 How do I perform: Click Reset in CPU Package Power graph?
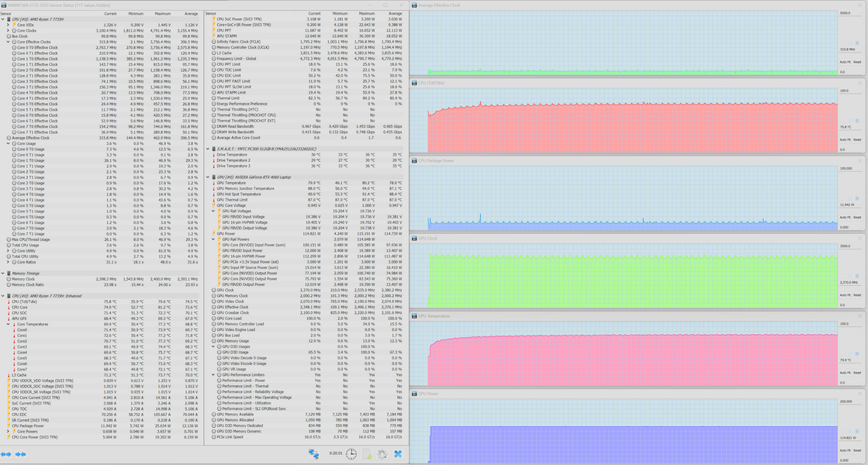tap(857, 217)
